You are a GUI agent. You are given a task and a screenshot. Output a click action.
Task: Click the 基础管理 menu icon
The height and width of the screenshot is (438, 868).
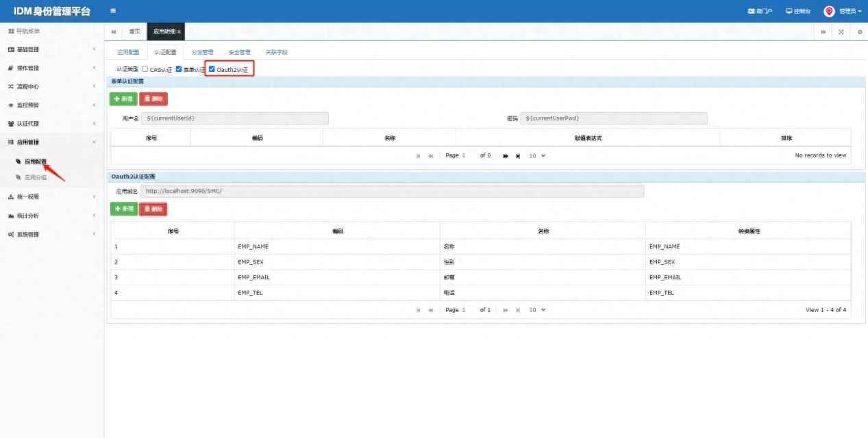(x=11, y=49)
